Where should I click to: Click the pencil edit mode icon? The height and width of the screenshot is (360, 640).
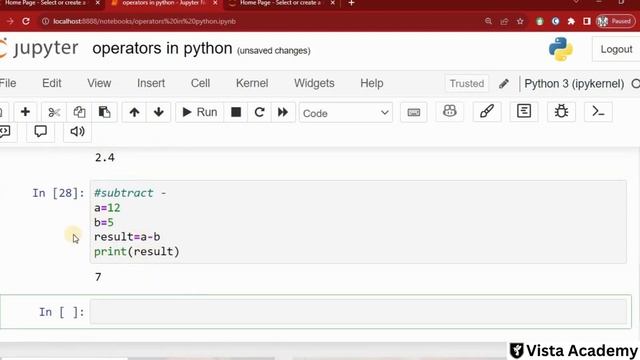click(504, 84)
